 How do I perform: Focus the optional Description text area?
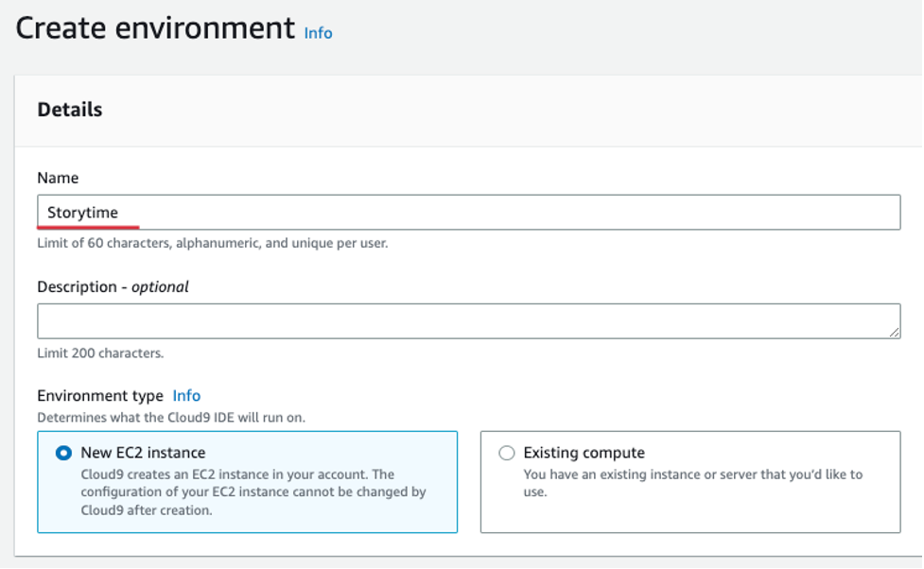coord(468,321)
